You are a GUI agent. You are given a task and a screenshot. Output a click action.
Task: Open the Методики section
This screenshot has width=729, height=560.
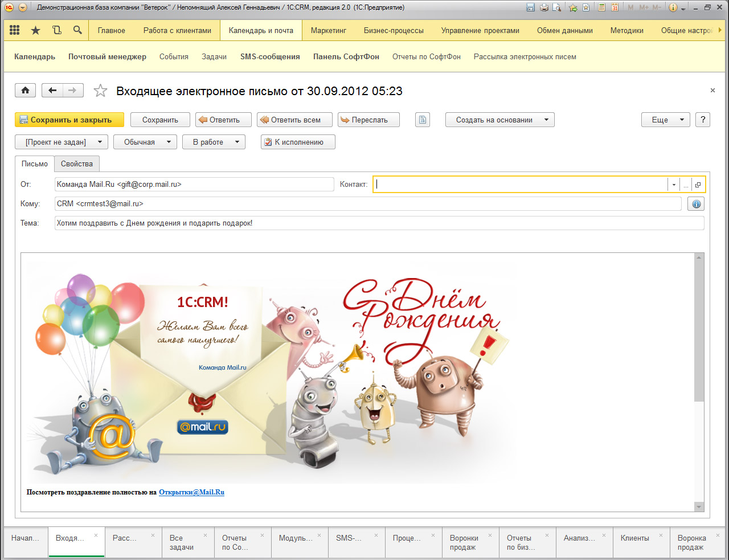[627, 30]
